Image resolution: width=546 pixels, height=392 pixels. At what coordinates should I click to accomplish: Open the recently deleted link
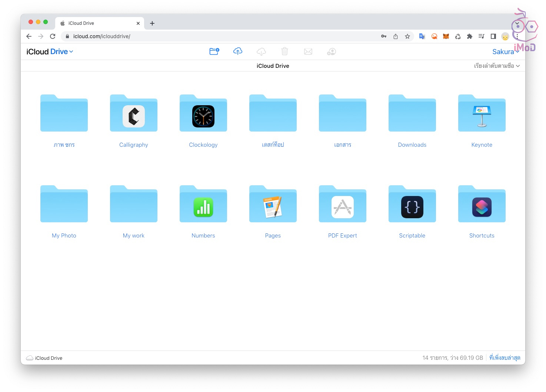[505, 358]
